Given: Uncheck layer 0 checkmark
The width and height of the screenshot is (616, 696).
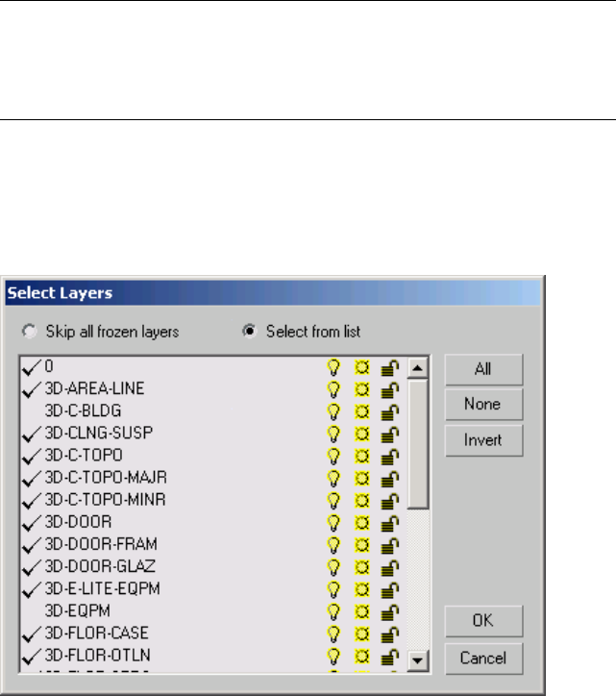Looking at the screenshot, I should (31, 367).
